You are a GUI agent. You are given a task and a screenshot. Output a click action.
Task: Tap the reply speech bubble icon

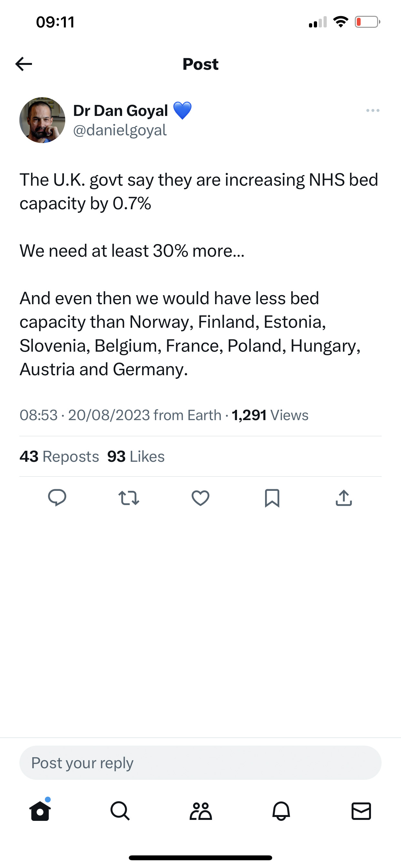coord(57,498)
